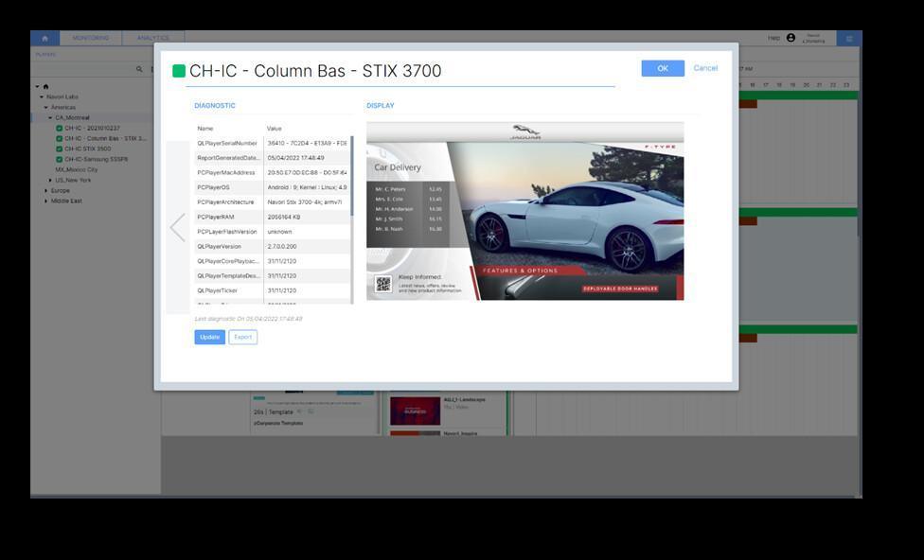Viewport: 924px width, 560px height.
Task: Click the 'Value' column header
Action: click(x=274, y=129)
